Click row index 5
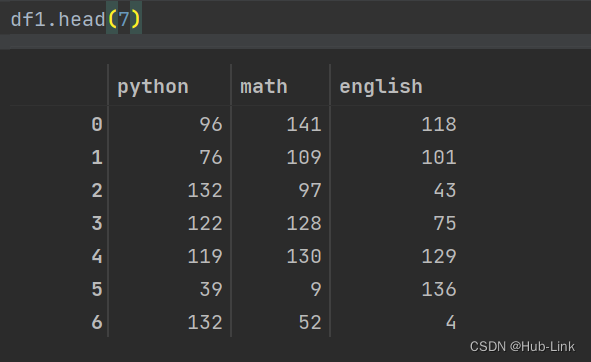The height and width of the screenshot is (362, 591). [x=97, y=289]
